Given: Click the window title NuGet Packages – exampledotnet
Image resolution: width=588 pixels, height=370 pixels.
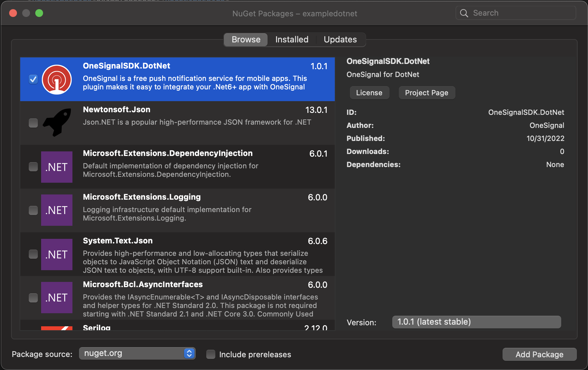Looking at the screenshot, I should [295, 13].
